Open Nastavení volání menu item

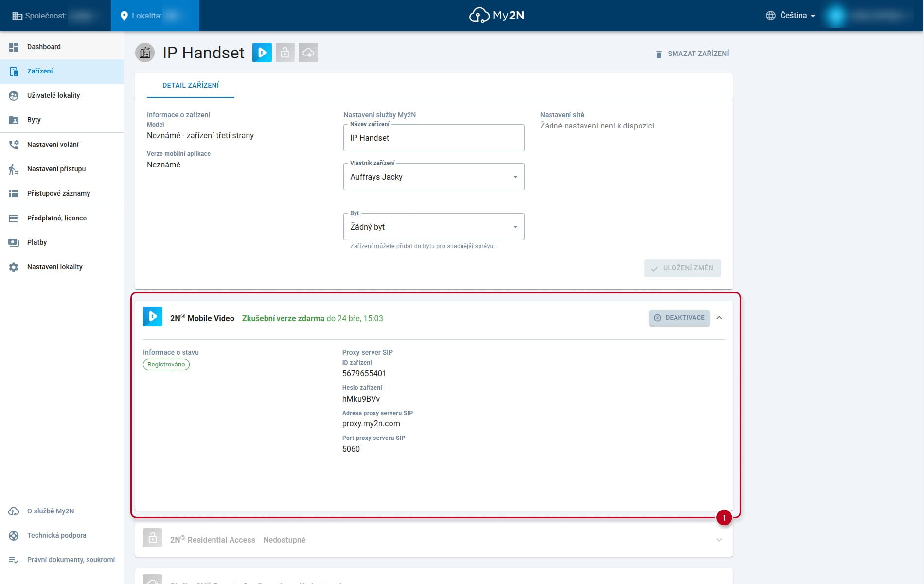click(62, 145)
